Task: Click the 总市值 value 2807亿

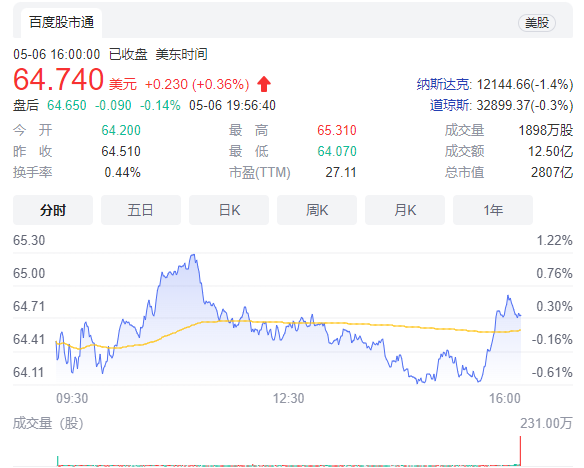Action: 552,172
